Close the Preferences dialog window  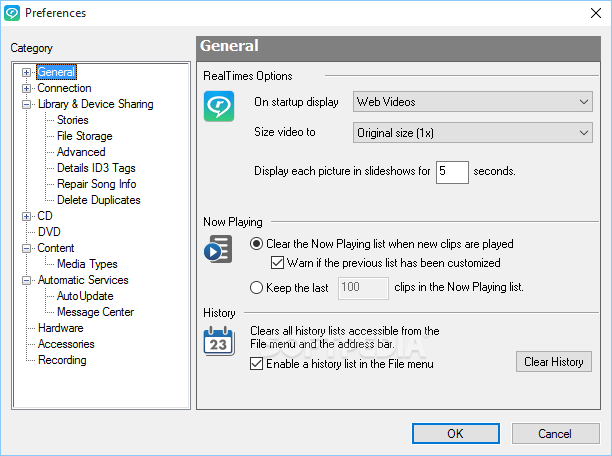590,13
